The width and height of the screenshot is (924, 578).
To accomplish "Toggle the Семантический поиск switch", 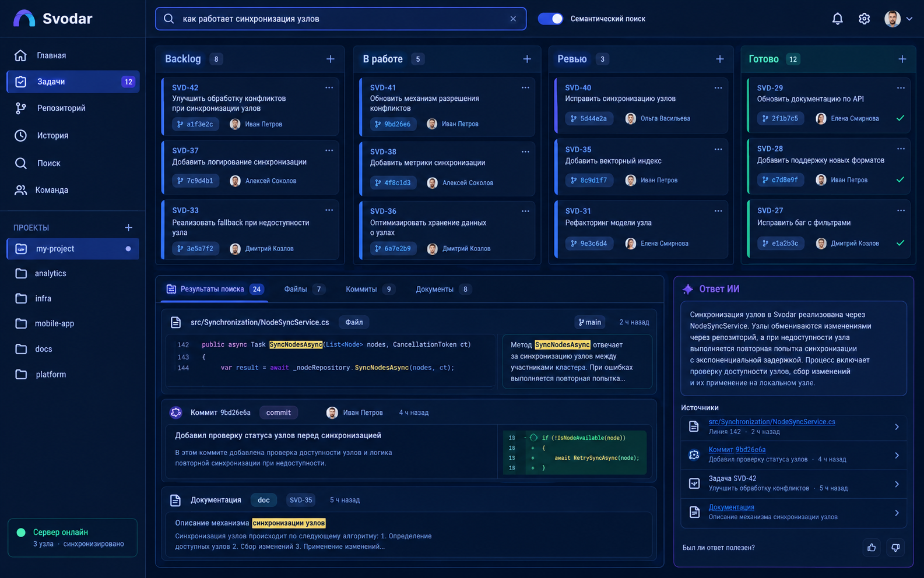I will pyautogui.click(x=550, y=19).
